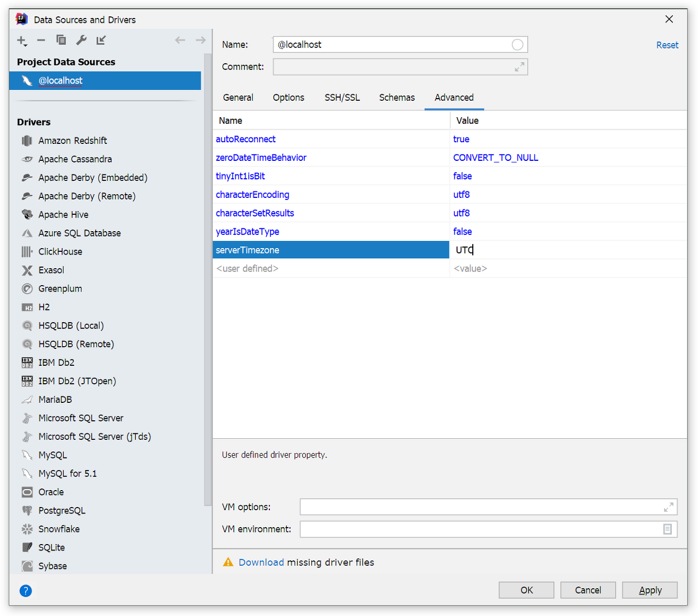The image size is (698, 616).
Task: Click Cancel button
Action: (x=588, y=590)
